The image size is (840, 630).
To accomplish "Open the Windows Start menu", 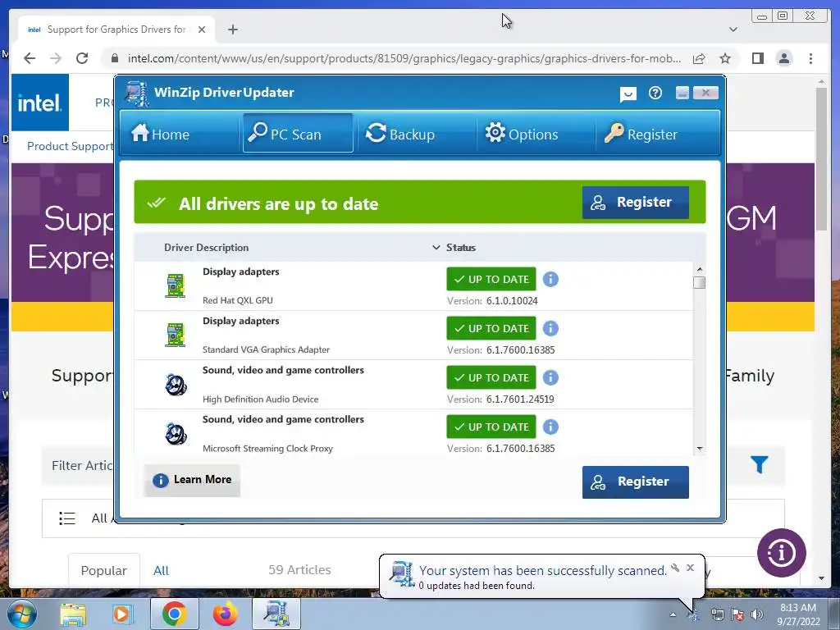I will point(22,614).
